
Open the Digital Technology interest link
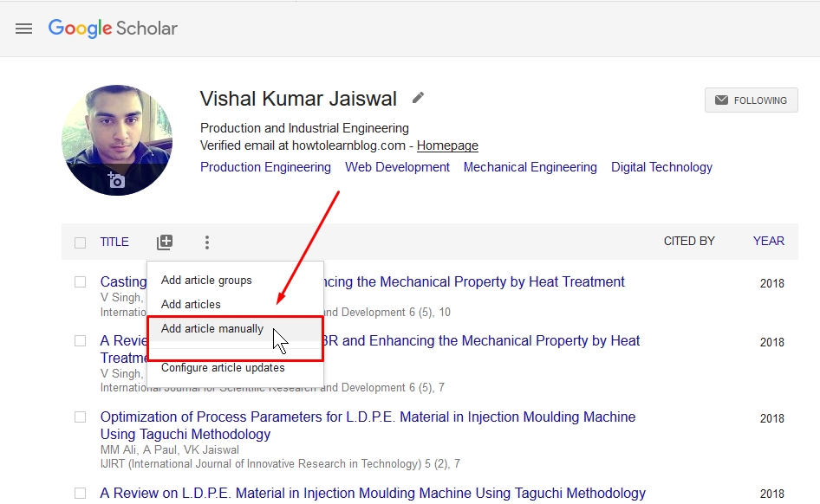point(661,167)
